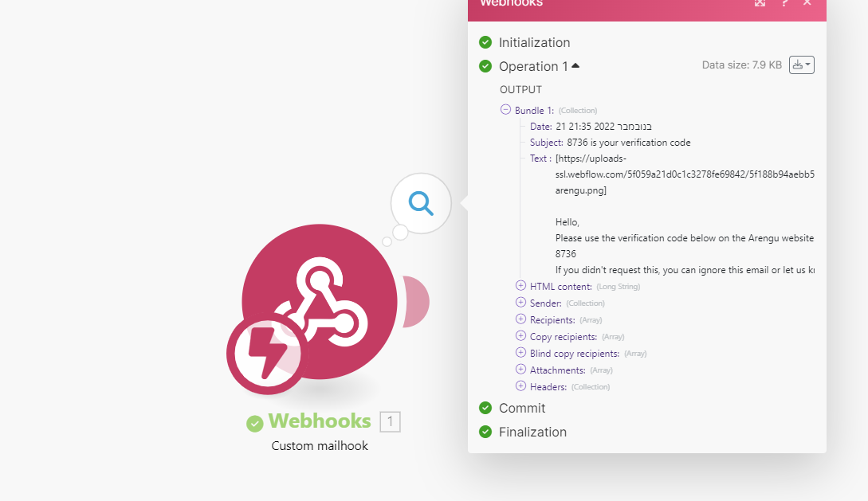Expand the Recipients array
The image size is (868, 501).
[x=520, y=319]
